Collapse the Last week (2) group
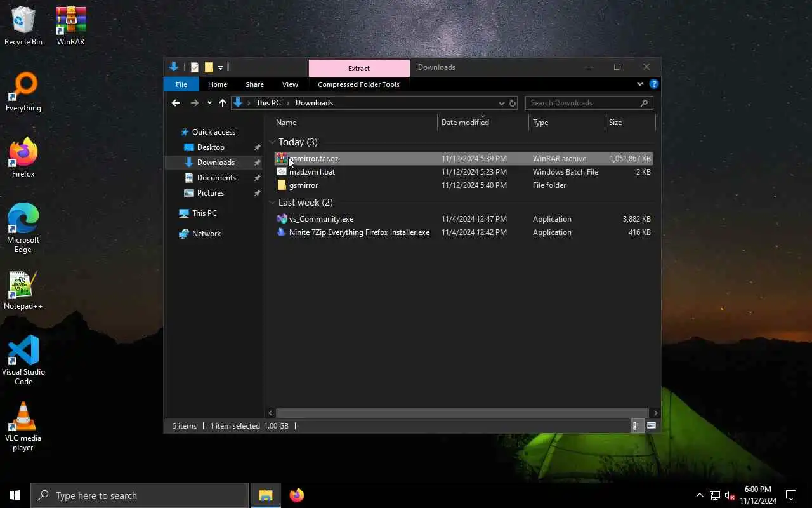 point(272,203)
